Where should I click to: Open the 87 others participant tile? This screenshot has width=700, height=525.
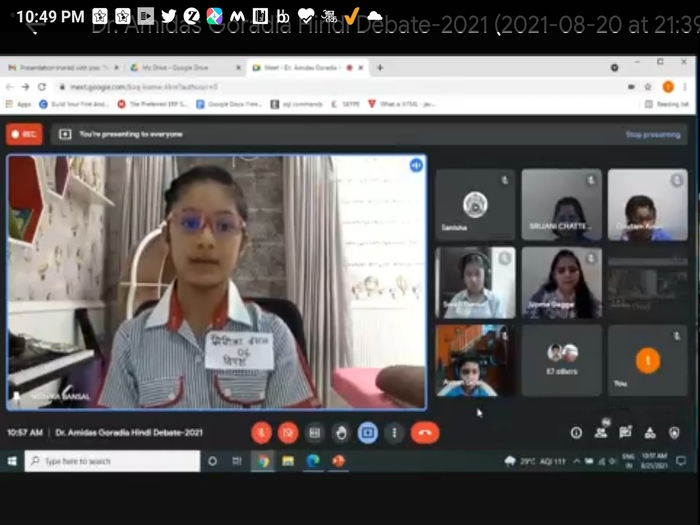click(x=562, y=360)
